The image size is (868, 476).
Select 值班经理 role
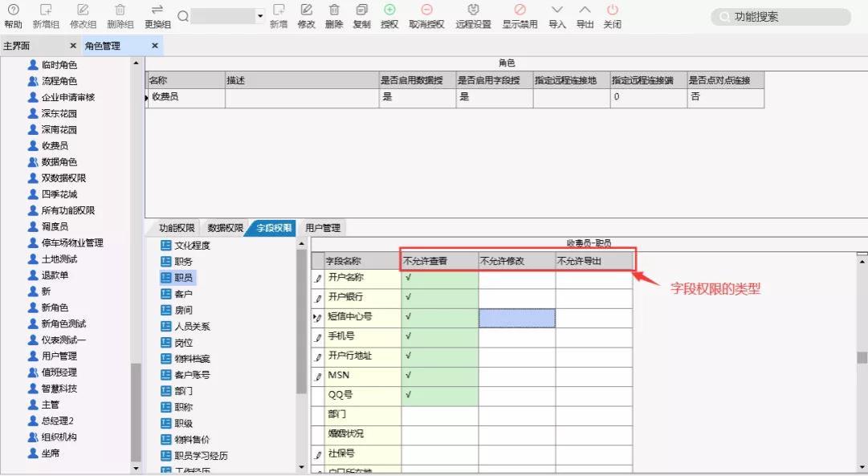(x=59, y=372)
